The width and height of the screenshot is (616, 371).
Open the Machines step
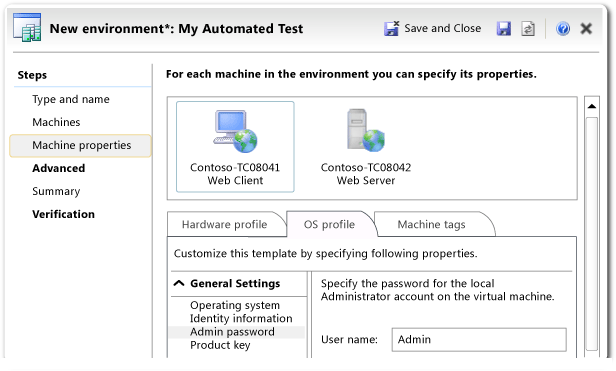(x=56, y=122)
